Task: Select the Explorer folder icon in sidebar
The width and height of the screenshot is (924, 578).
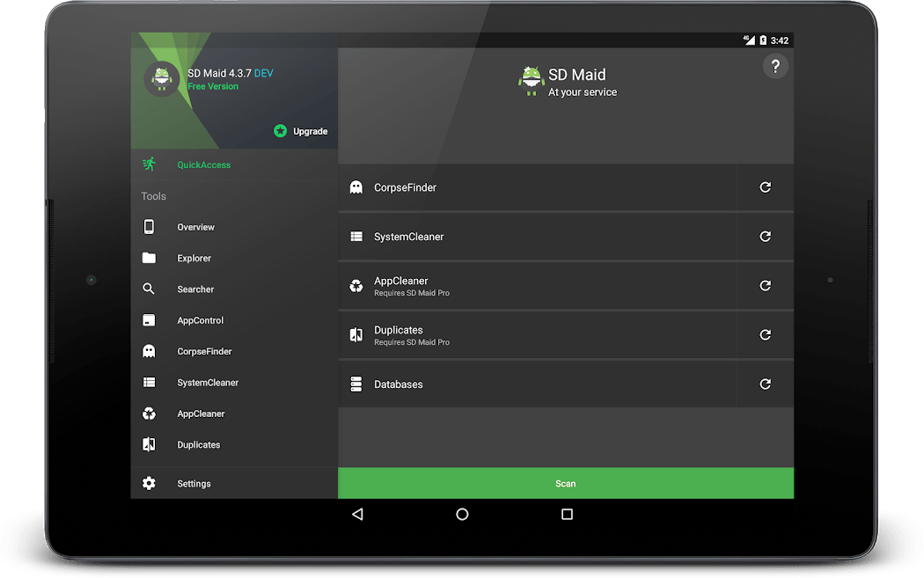Action: pos(150,258)
